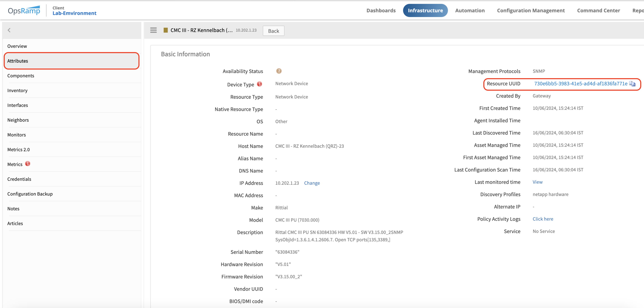Screen dimensions: 644x308
Task: Click the hamburger menu icon beside resource name
Action: point(153,30)
